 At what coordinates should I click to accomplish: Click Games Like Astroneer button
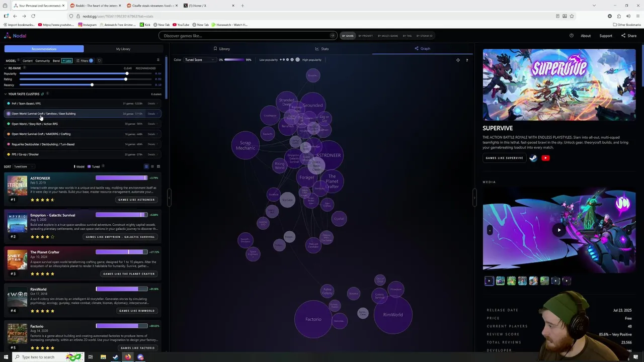136,200
